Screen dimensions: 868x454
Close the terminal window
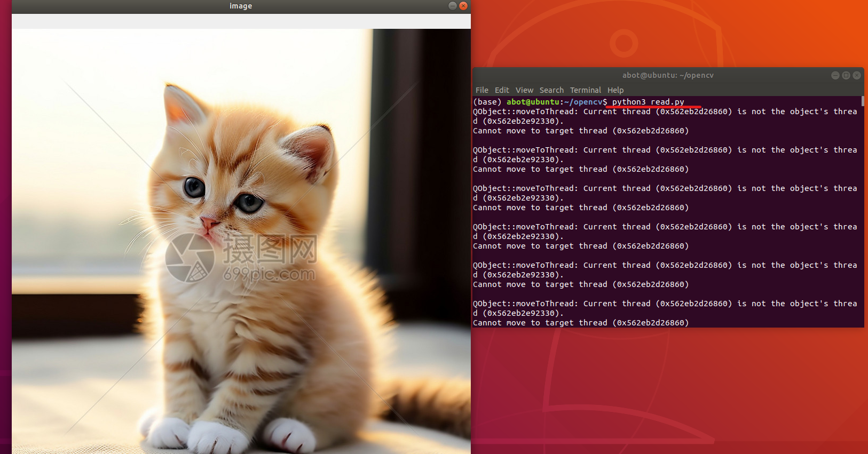(x=857, y=75)
